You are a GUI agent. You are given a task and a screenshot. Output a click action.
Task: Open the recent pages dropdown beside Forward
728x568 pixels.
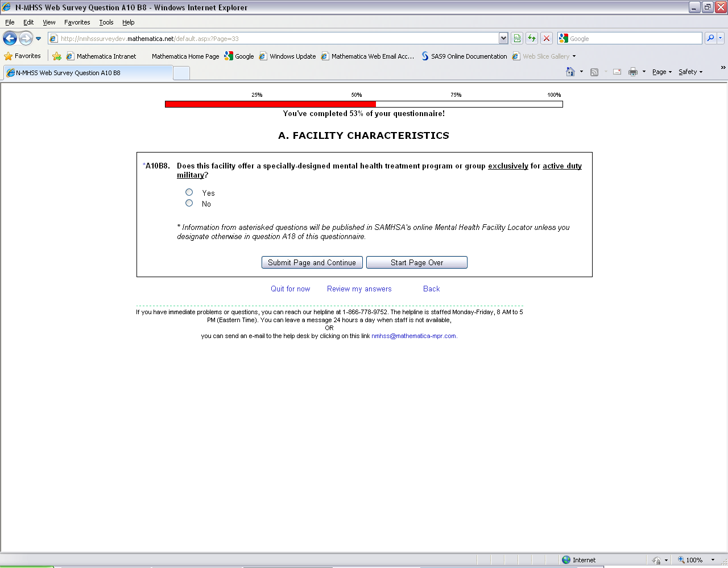coord(39,39)
